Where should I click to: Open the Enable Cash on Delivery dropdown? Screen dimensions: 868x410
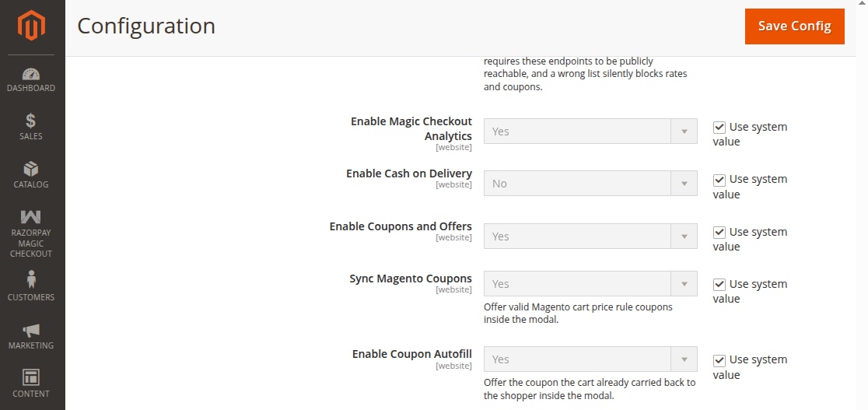(590, 184)
